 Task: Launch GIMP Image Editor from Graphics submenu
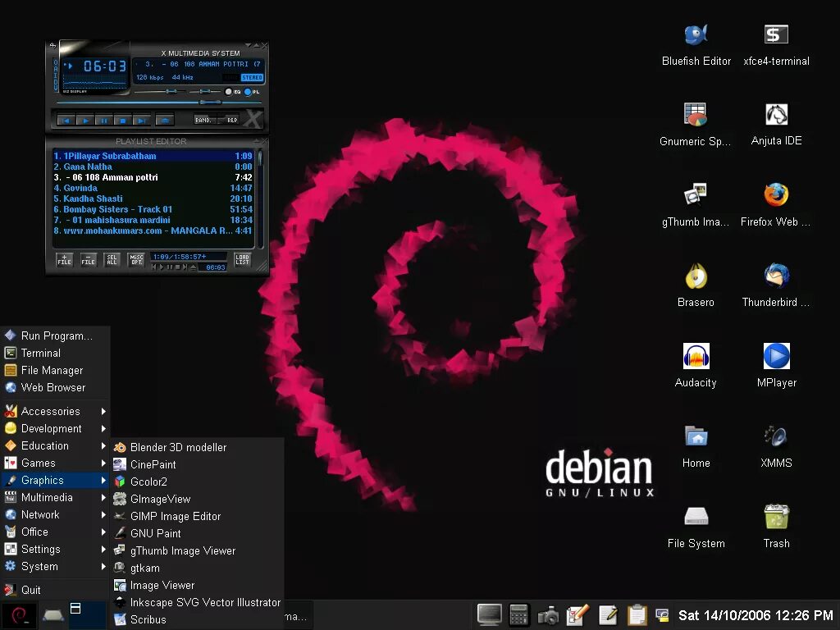pyautogui.click(x=197, y=517)
